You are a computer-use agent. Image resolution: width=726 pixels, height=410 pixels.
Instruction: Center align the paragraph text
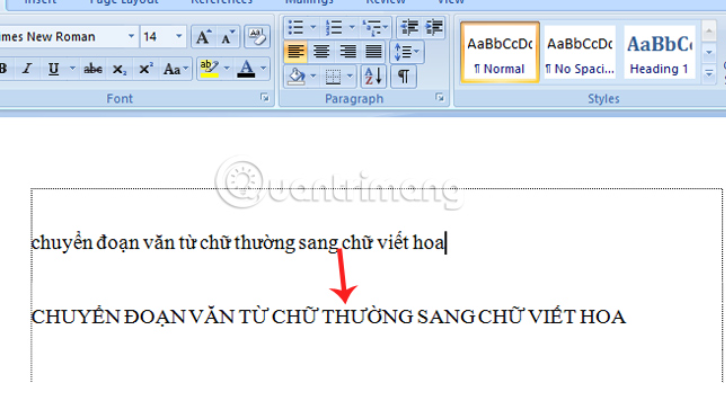tap(322, 51)
